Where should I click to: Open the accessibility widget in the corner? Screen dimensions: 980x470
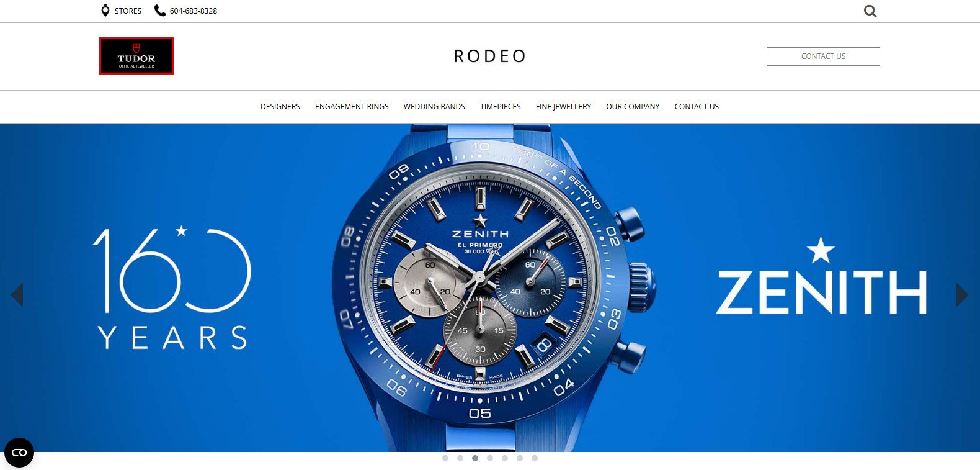coord(19,453)
